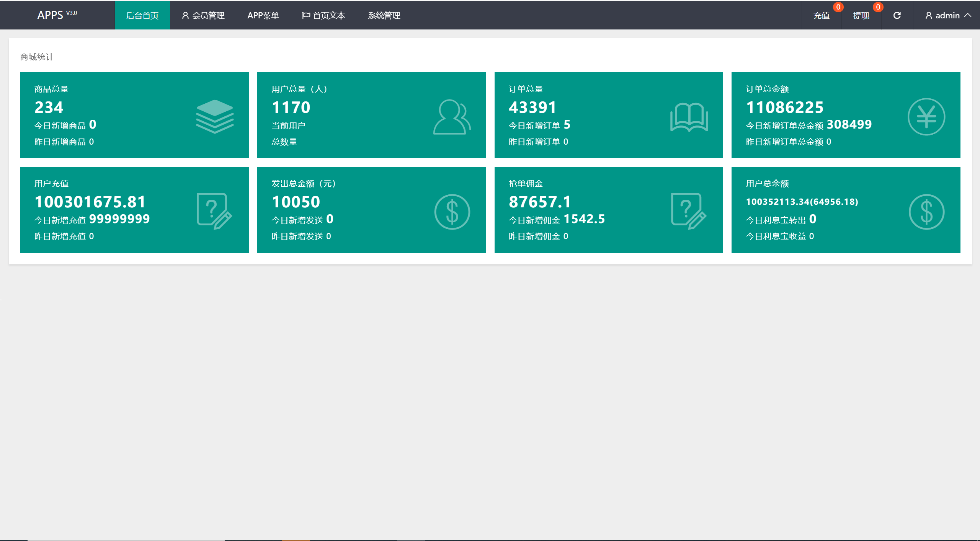Click the dollar icon in 发出总金额 card

pos(452,212)
